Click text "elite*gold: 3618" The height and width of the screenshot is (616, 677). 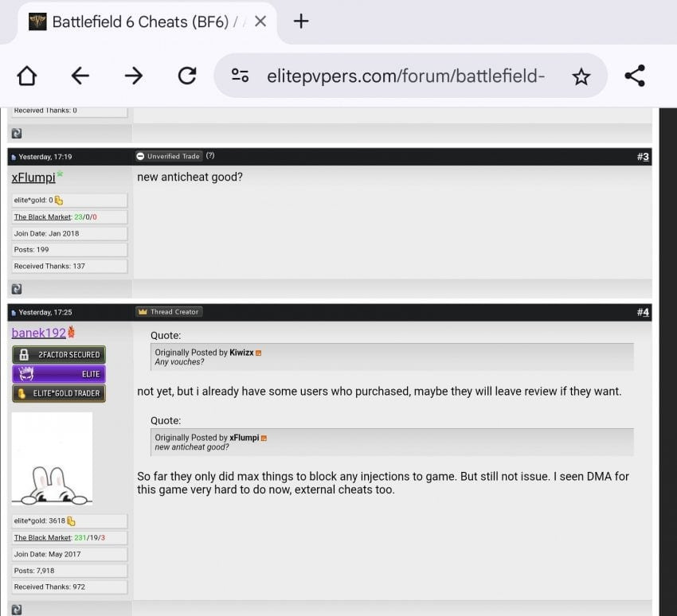(x=40, y=520)
